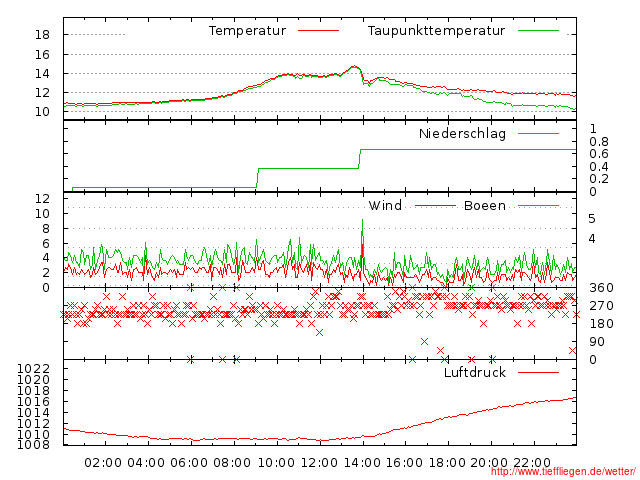The width and height of the screenshot is (640, 480).
Task: Click the 14:00 time axis label
Action: (362, 463)
